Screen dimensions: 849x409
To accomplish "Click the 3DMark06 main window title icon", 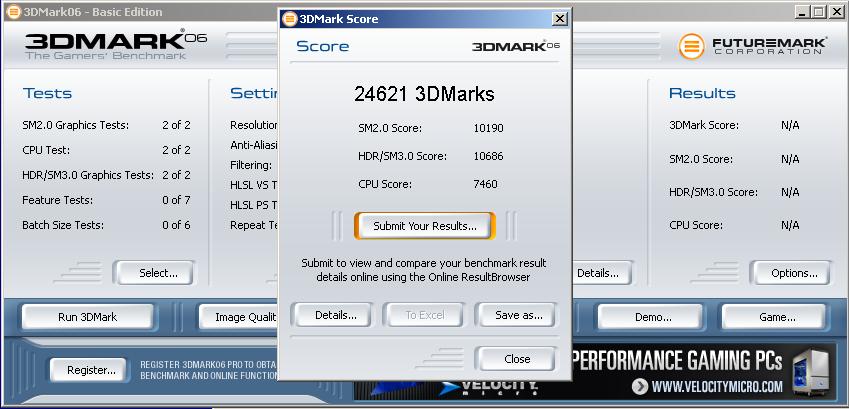I will point(14,11).
